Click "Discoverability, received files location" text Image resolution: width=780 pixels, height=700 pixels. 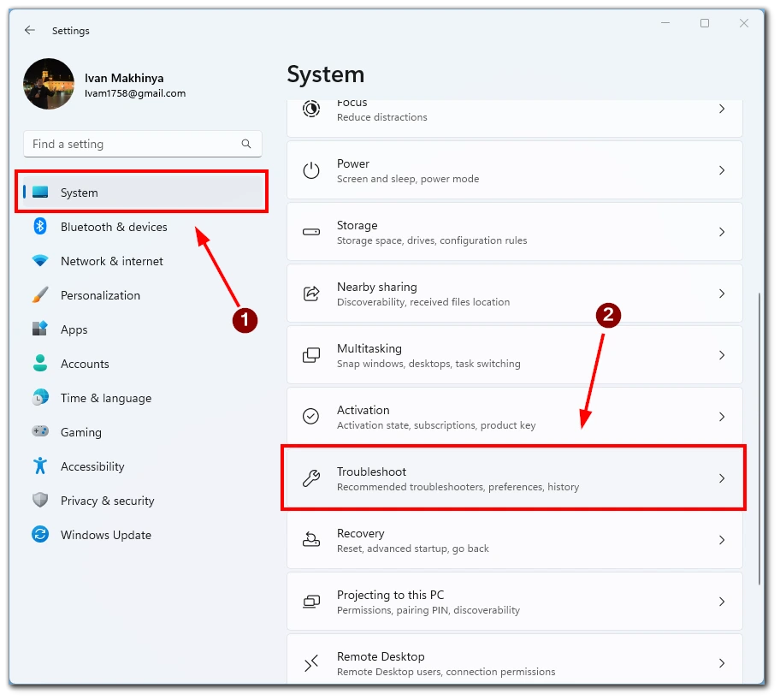423,302
